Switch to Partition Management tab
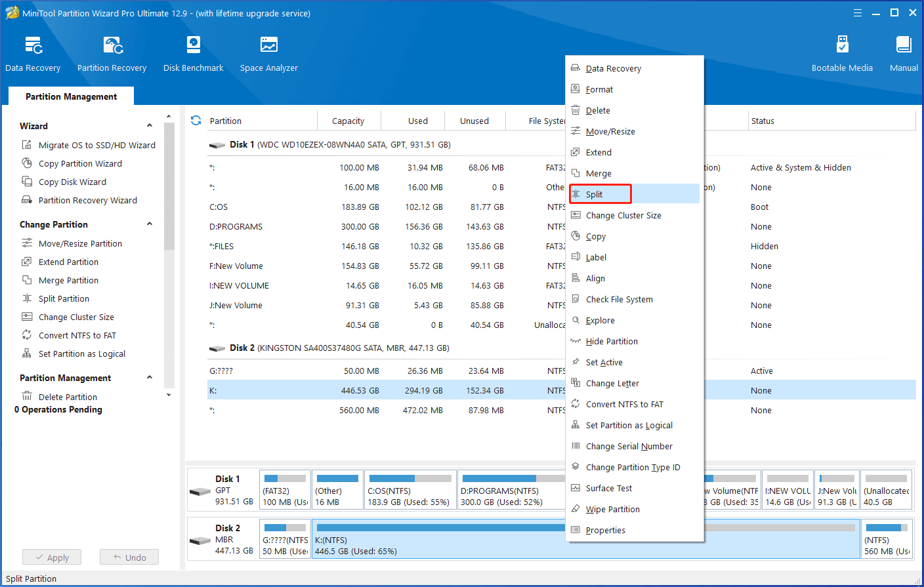This screenshot has width=924, height=587. [71, 96]
